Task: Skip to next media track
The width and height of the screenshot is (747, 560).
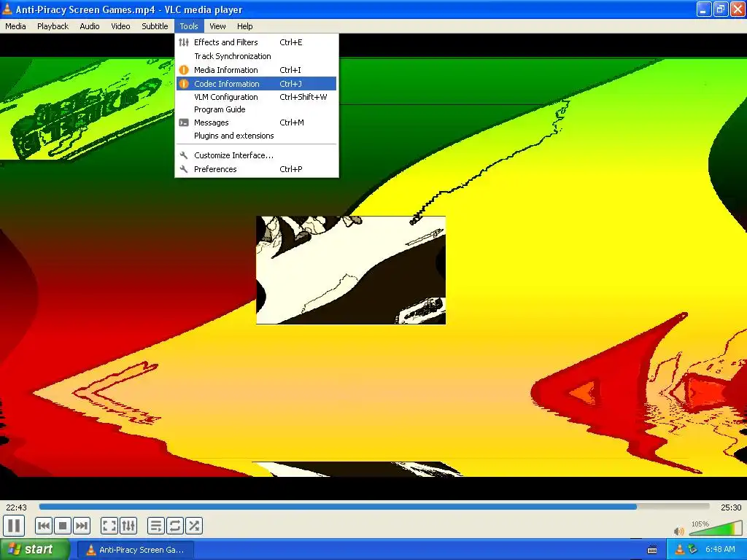Action: [82, 526]
